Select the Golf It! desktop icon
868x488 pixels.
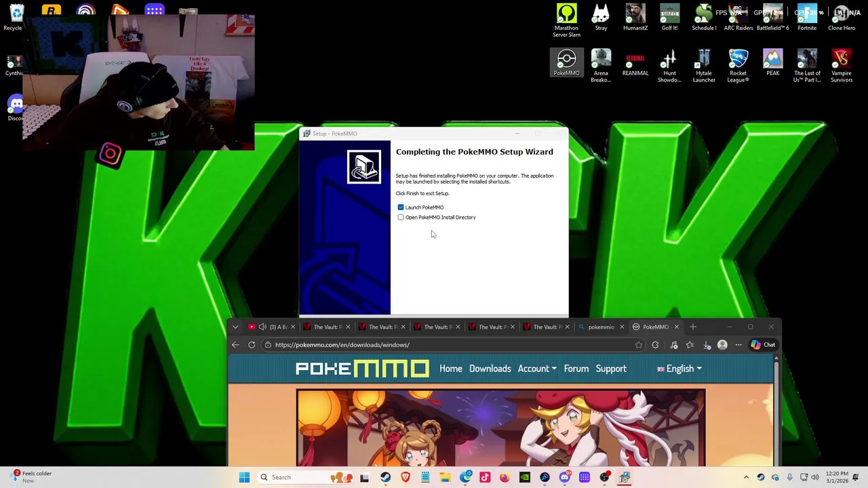coord(669,18)
